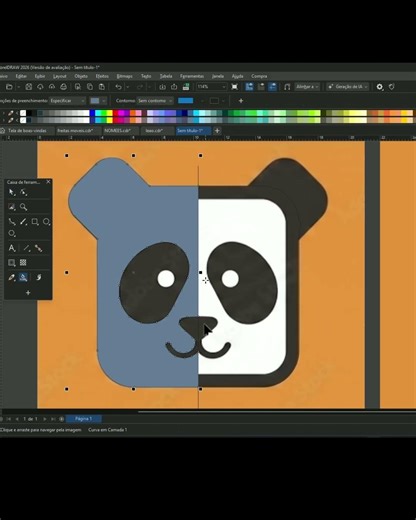This screenshot has height=520, width=416.
Task: Select the Transparency checkerboard tool
Action: point(23,263)
